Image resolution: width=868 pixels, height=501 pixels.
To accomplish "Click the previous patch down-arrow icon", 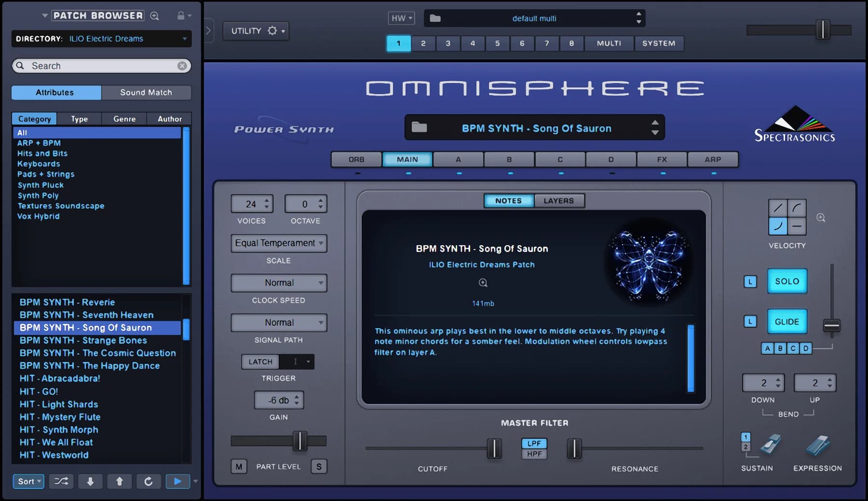I will tap(90, 481).
